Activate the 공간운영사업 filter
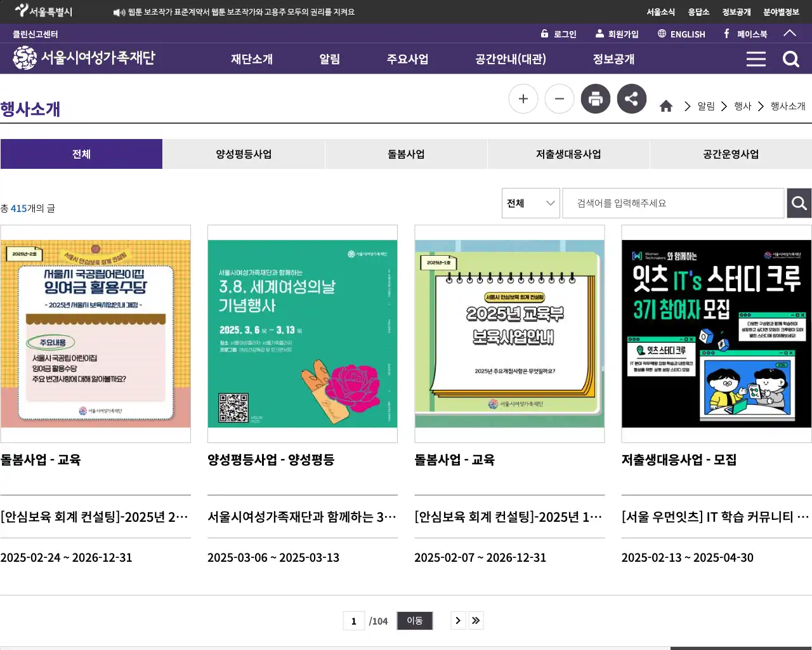 [731, 154]
